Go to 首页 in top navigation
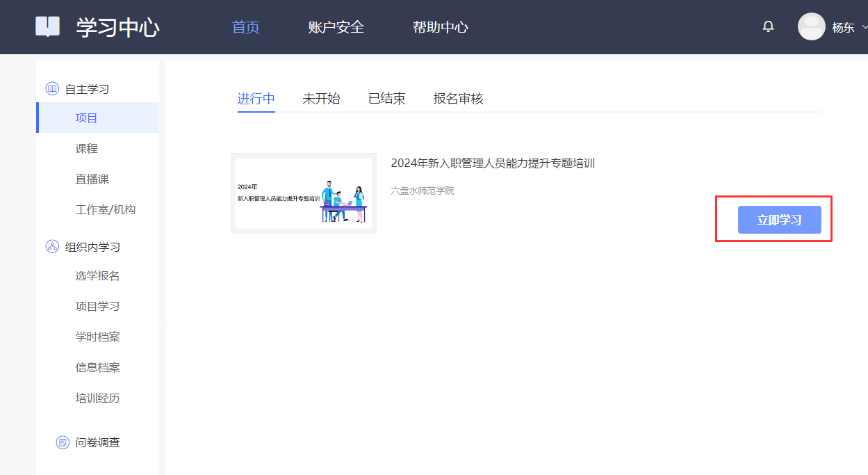 pyautogui.click(x=245, y=27)
